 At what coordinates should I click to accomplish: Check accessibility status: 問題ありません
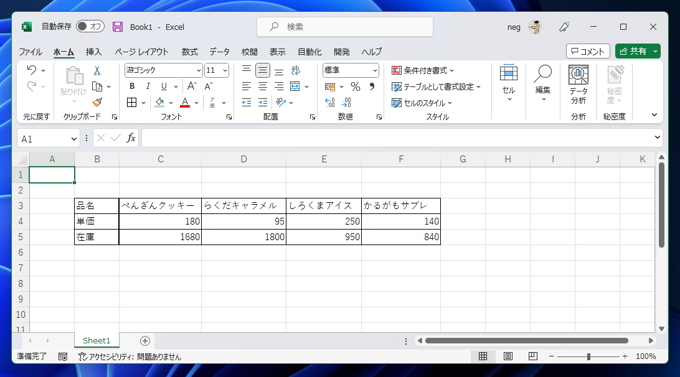129,357
